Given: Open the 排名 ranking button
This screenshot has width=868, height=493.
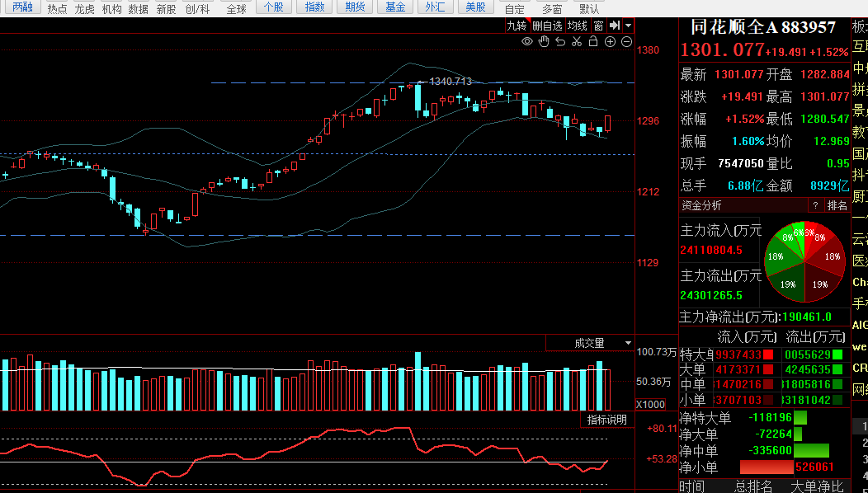Looking at the screenshot, I should (x=837, y=205).
